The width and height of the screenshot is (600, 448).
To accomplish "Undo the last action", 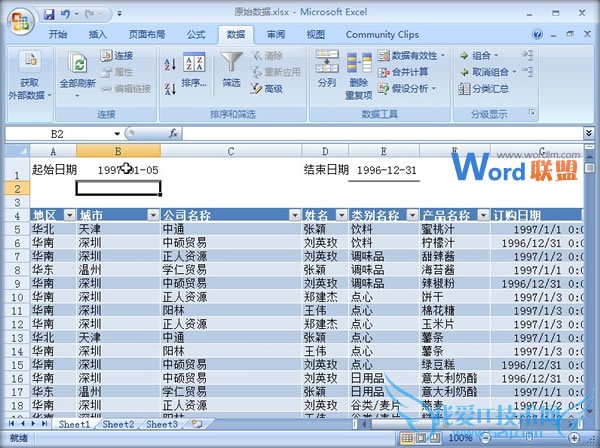I will 65,15.
